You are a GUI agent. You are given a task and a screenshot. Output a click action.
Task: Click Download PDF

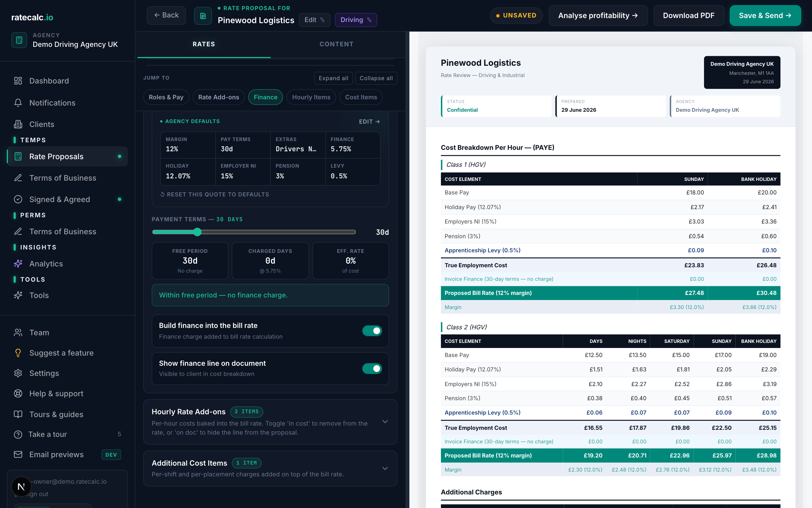point(689,16)
